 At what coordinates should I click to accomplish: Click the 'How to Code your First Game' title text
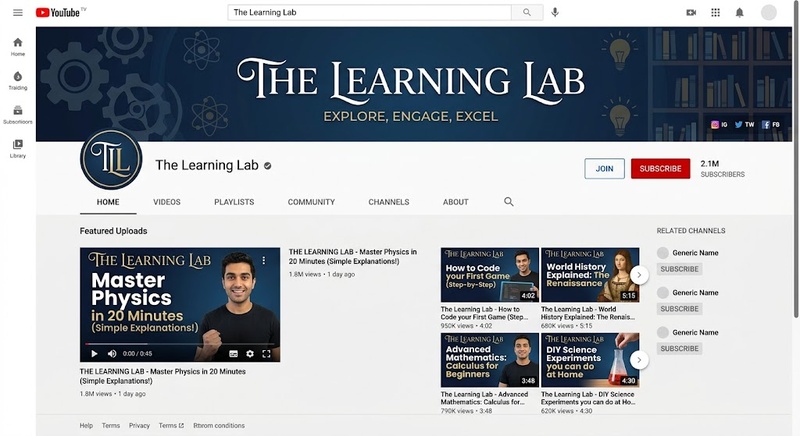point(484,313)
